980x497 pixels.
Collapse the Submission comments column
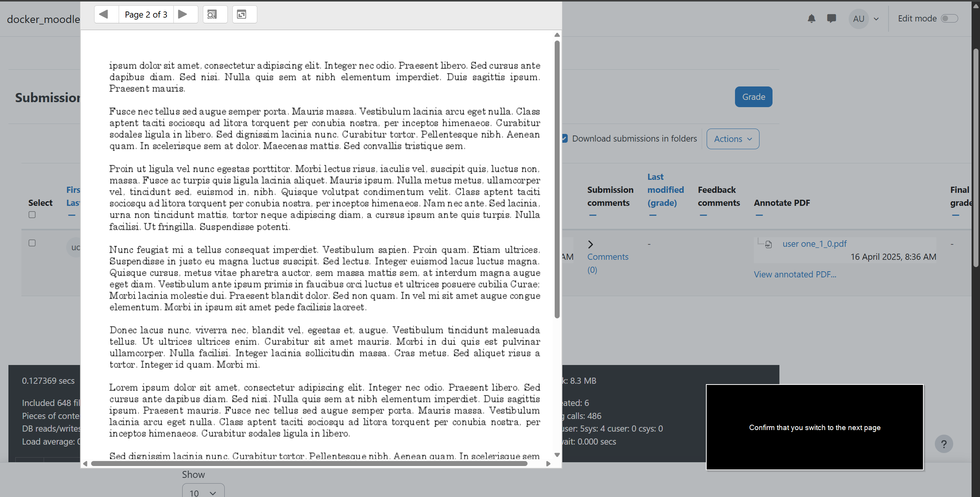coord(593,215)
